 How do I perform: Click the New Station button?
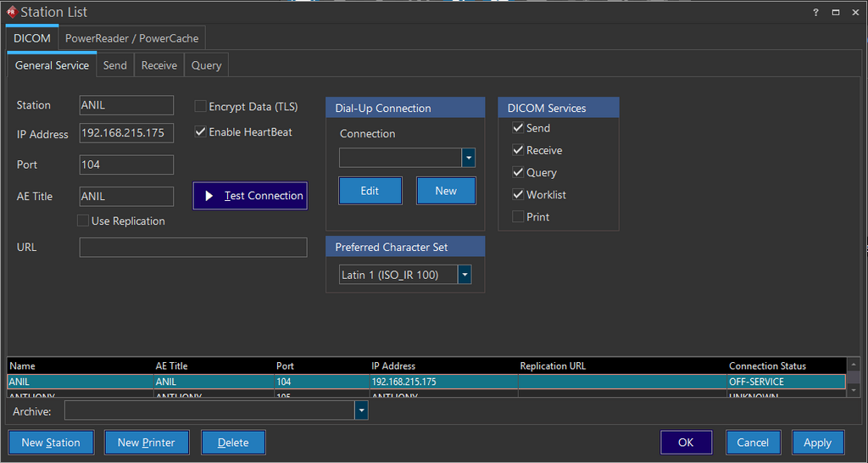click(x=51, y=443)
